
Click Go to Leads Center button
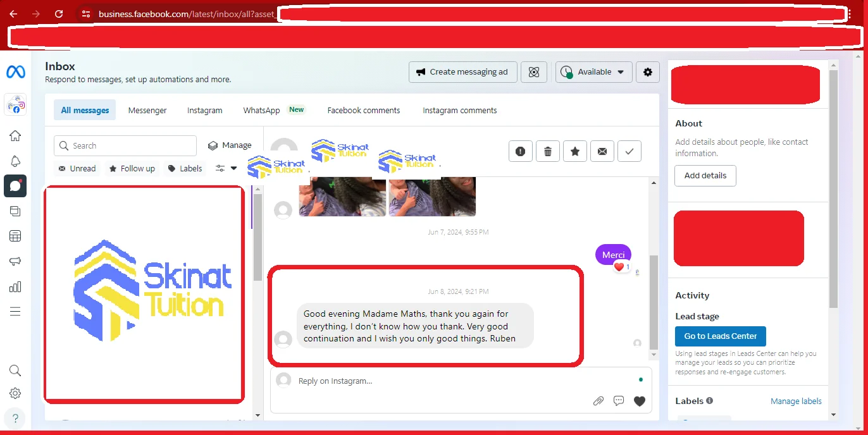721,336
